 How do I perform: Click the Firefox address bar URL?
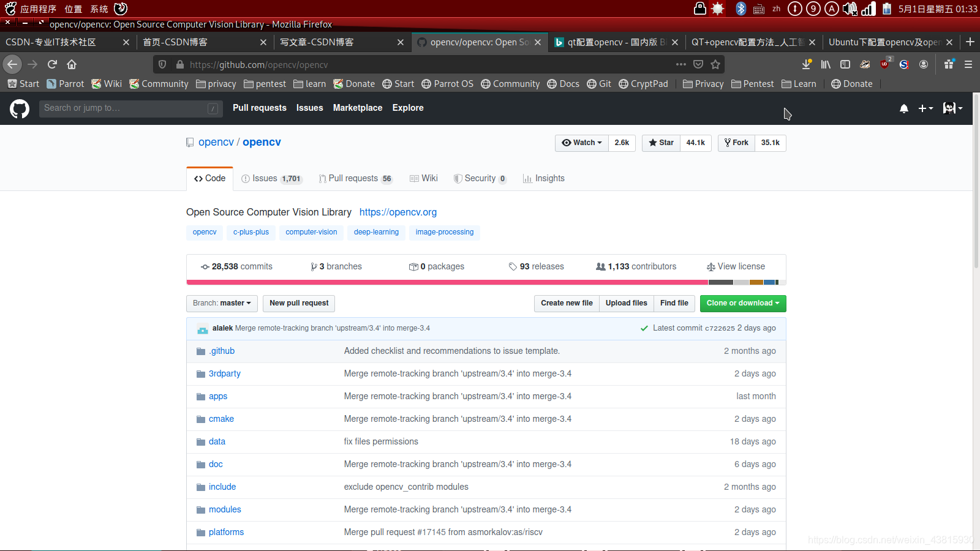[258, 64]
